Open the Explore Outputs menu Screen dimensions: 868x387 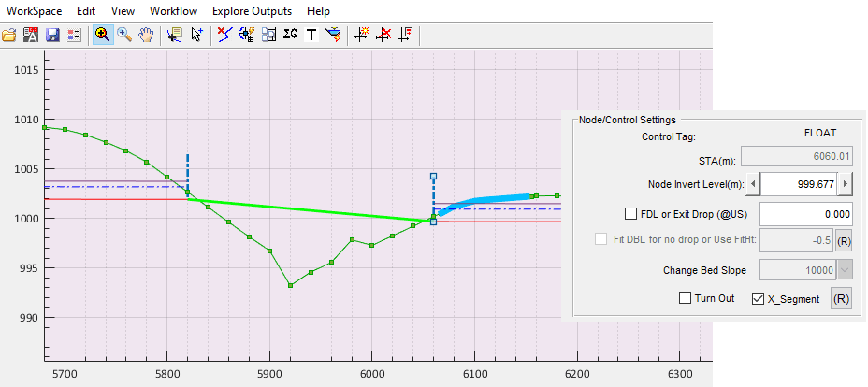coord(252,11)
